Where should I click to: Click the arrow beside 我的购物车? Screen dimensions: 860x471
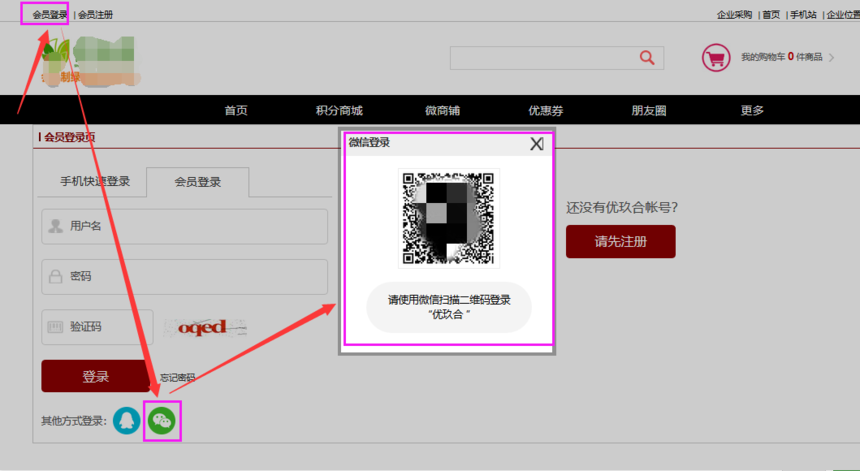coord(831,58)
